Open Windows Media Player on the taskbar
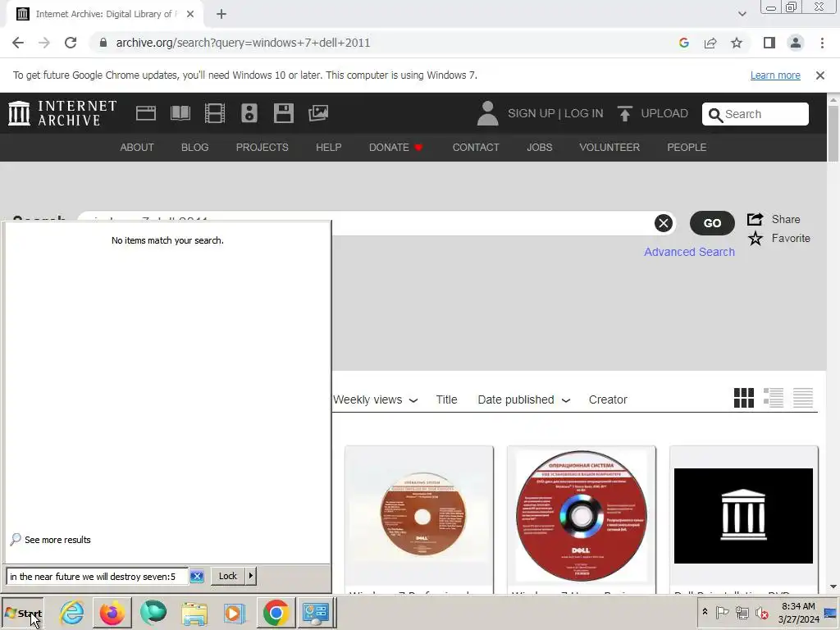This screenshot has width=840, height=630. coord(234,612)
